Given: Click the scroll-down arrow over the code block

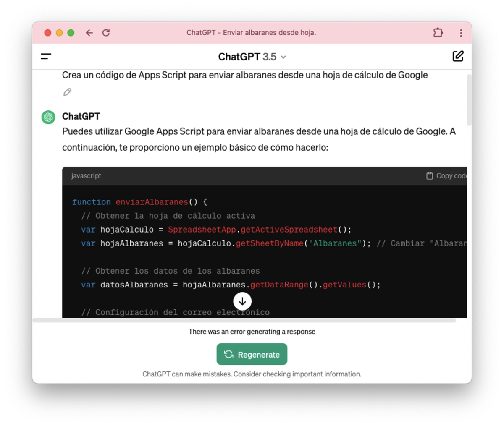Looking at the screenshot, I should (x=242, y=301).
